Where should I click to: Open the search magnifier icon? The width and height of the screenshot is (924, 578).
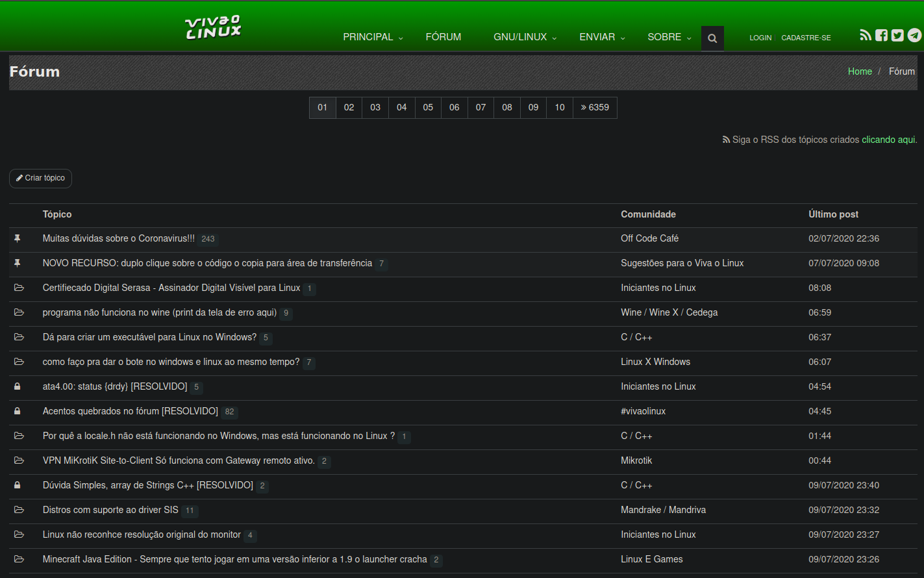tap(712, 38)
